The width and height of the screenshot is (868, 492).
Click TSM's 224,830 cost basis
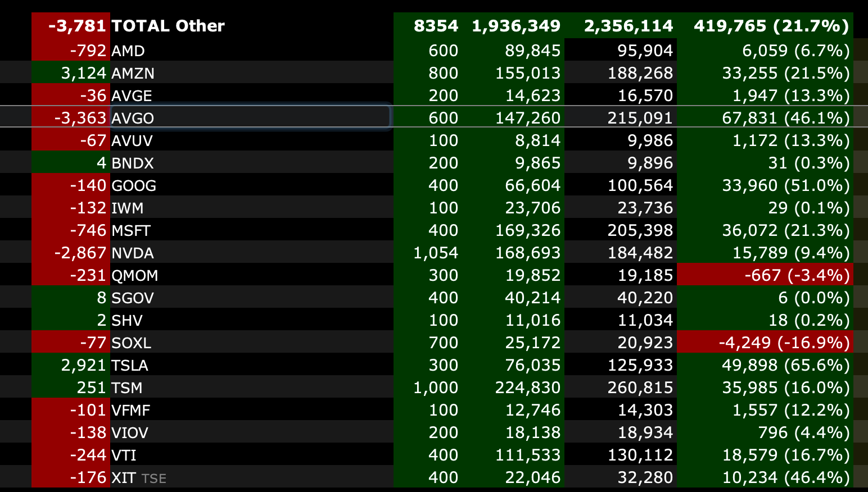point(528,388)
